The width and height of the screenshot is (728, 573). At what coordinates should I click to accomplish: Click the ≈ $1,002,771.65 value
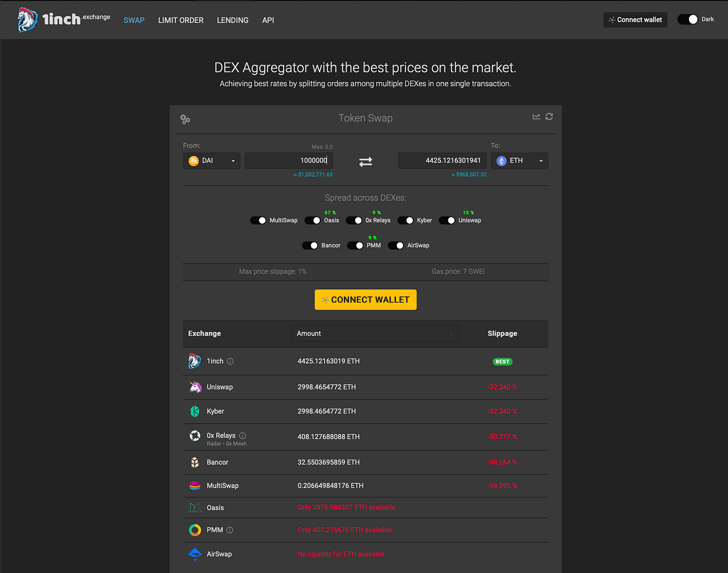tap(313, 175)
